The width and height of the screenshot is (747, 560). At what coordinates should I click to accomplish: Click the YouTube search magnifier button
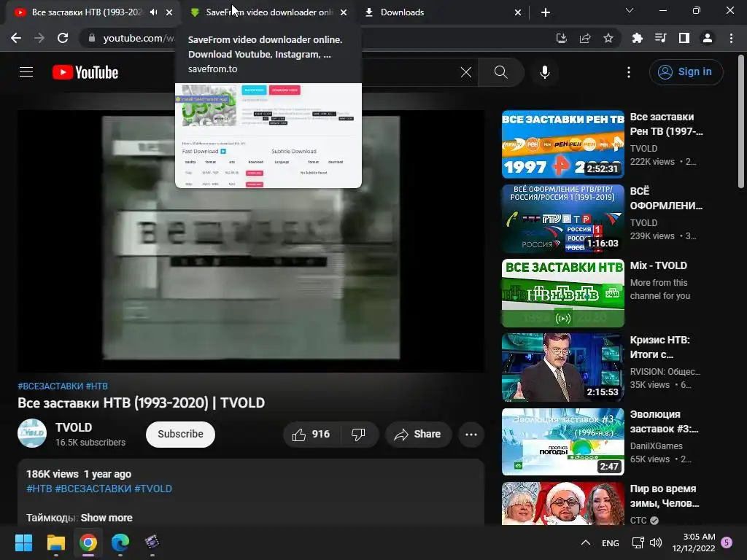click(x=500, y=72)
